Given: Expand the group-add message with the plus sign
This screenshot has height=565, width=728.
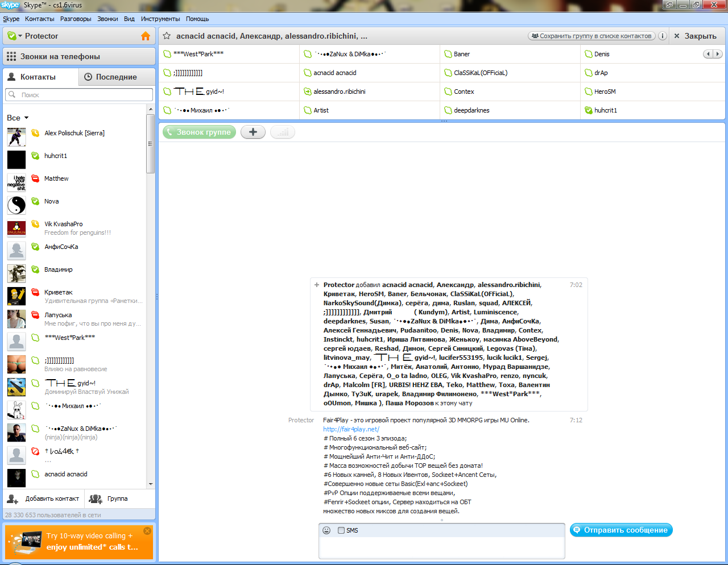Looking at the screenshot, I should pyautogui.click(x=317, y=285).
